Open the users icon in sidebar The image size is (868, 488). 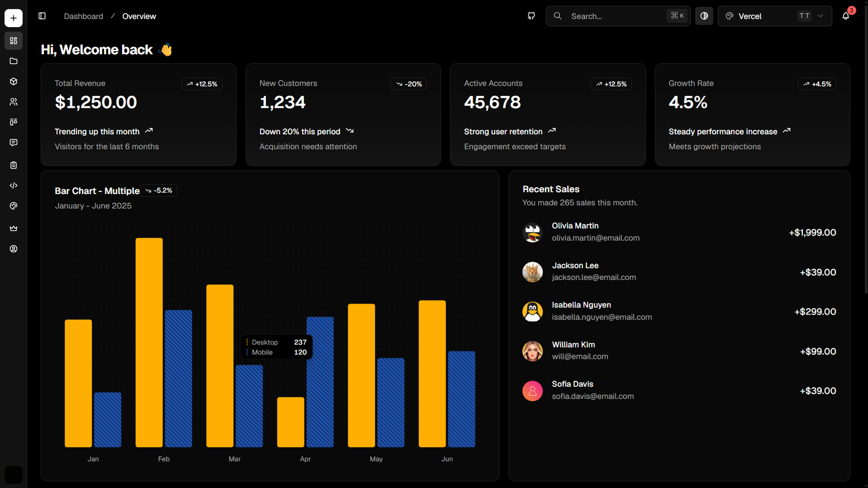[14, 102]
